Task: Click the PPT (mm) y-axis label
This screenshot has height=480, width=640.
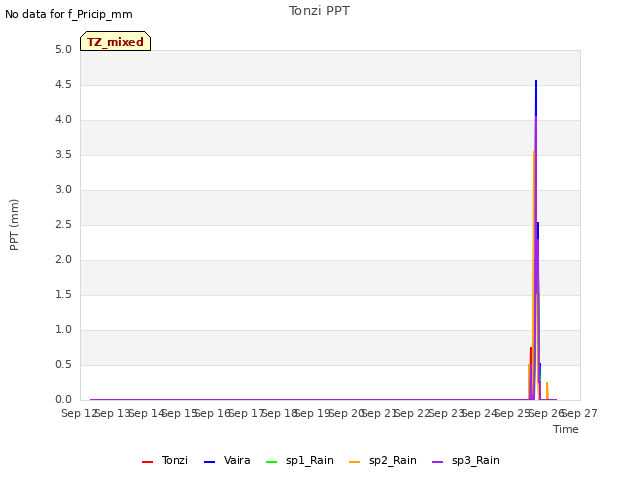Action: pyautogui.click(x=14, y=225)
